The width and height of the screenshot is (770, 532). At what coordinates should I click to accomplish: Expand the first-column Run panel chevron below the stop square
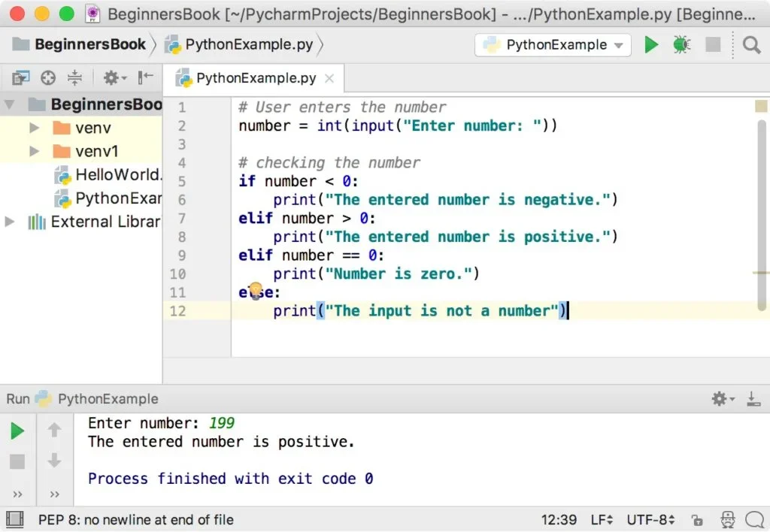click(18, 494)
